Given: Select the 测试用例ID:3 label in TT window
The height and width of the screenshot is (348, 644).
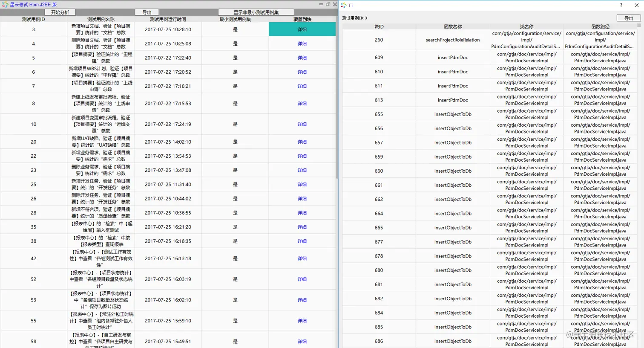Looking at the screenshot, I should point(354,18).
